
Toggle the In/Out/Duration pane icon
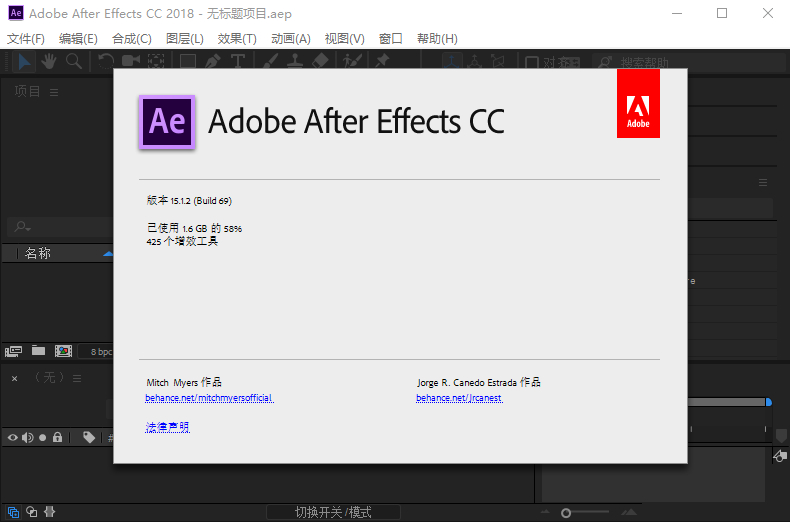pyautogui.click(x=49, y=512)
